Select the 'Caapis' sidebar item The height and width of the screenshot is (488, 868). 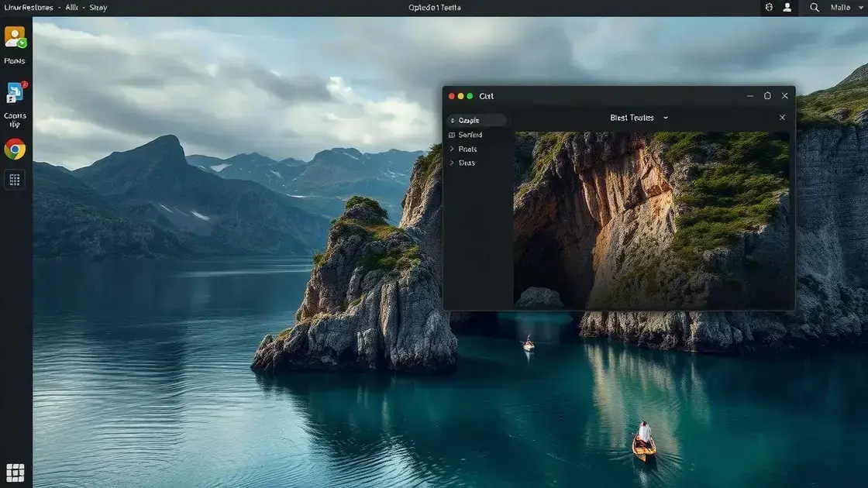click(477, 120)
